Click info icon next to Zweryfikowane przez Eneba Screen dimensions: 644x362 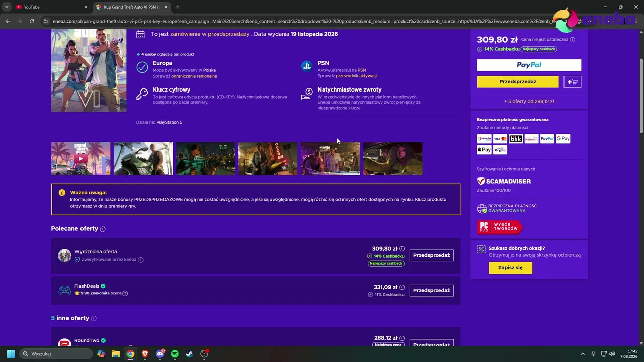[x=141, y=260]
